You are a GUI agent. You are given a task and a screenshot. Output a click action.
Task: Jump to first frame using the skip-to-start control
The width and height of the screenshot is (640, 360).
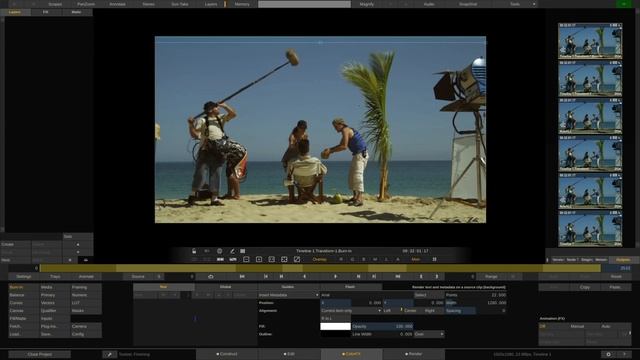tap(242, 276)
